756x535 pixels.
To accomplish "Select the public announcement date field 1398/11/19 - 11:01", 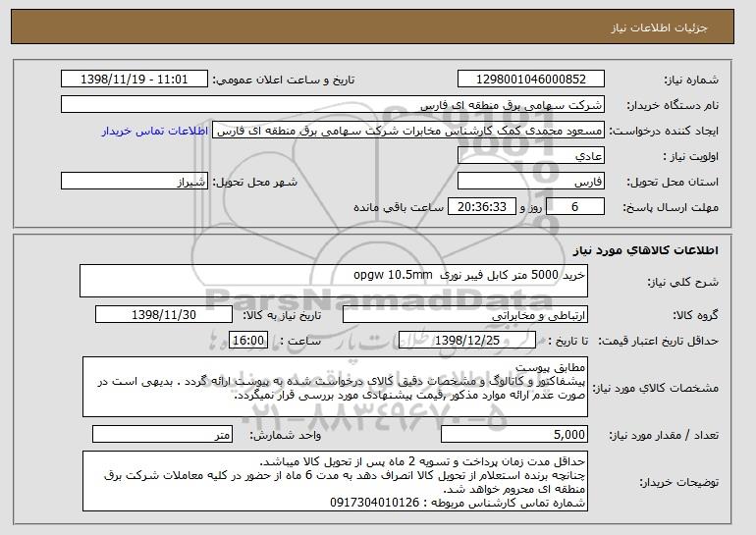I will [x=135, y=80].
